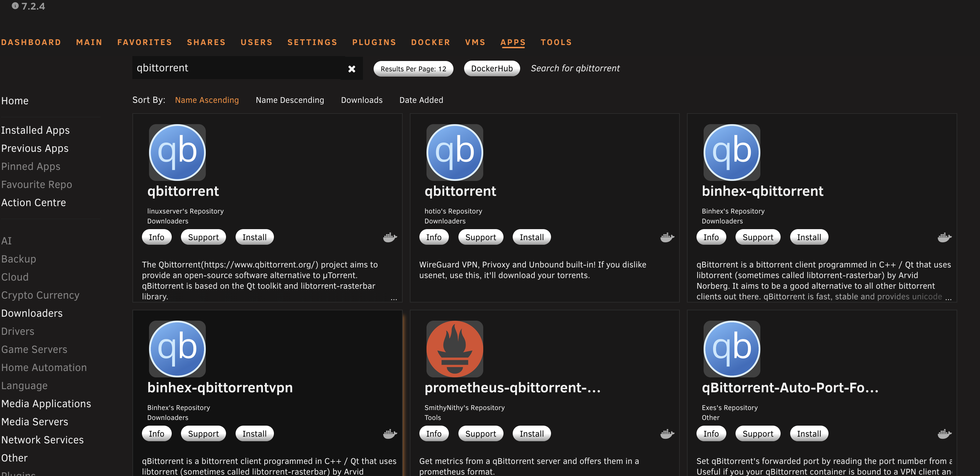The image size is (980, 476).
Task: Open Installed Apps in the sidebar
Action: point(35,131)
